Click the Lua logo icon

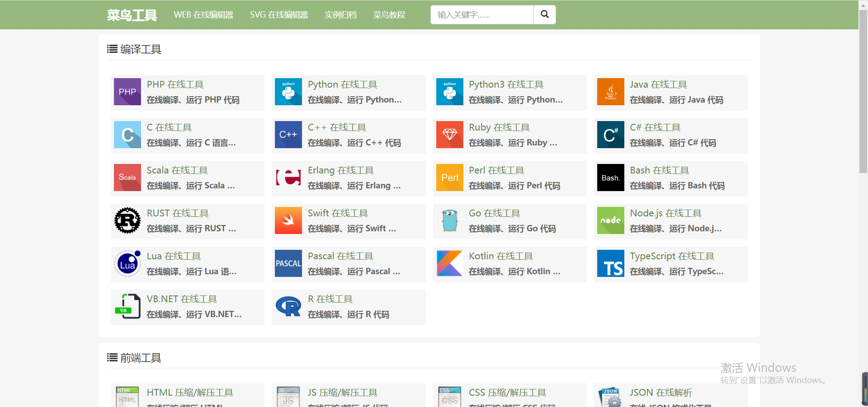[x=127, y=263]
